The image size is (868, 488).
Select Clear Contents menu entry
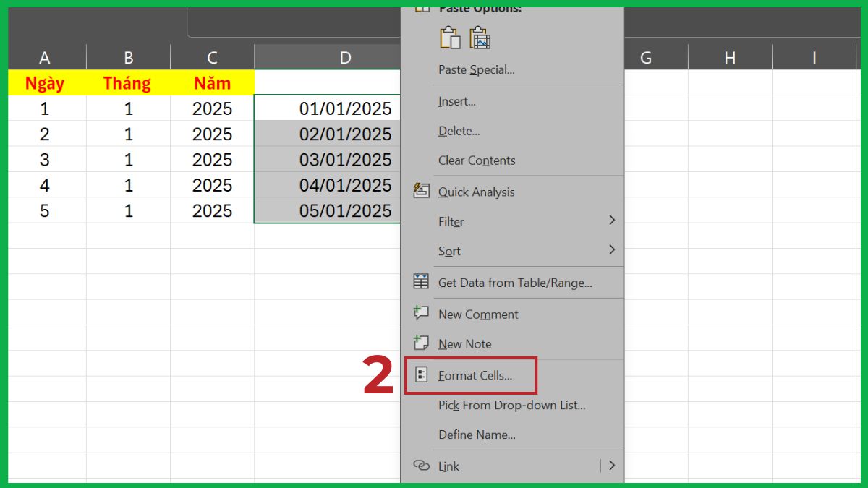pos(477,160)
